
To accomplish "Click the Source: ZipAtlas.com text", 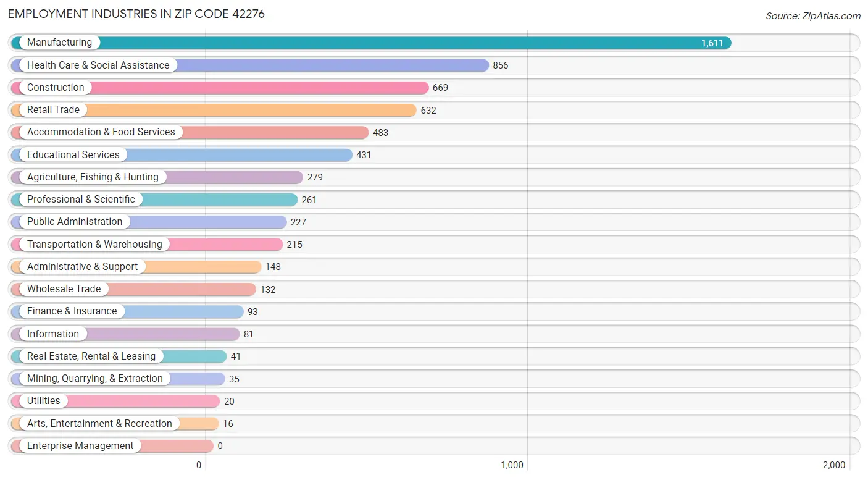I will click(813, 16).
